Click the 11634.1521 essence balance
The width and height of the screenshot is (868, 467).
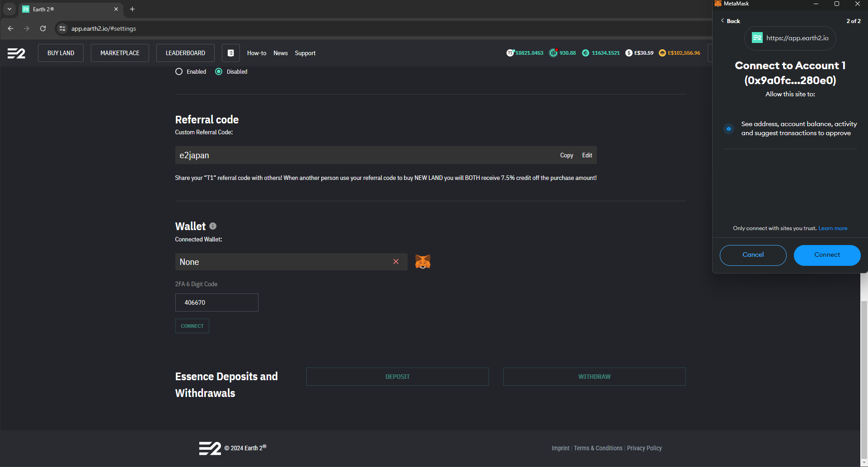pos(601,53)
